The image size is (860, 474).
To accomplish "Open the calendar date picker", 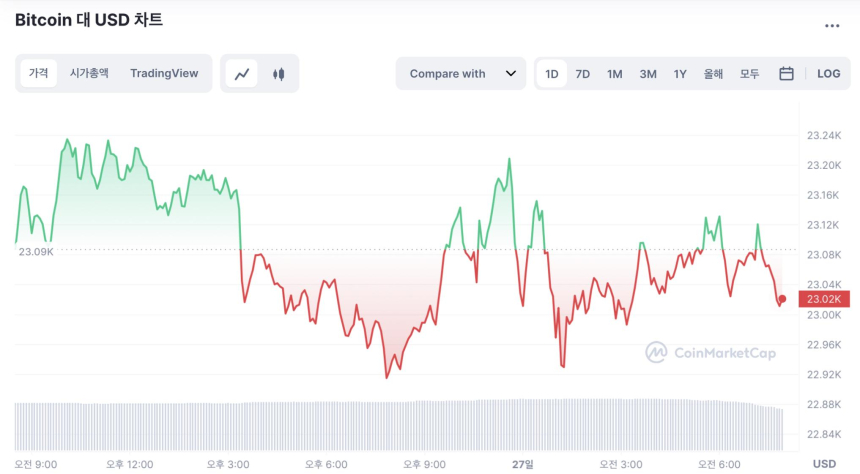I will [786, 73].
